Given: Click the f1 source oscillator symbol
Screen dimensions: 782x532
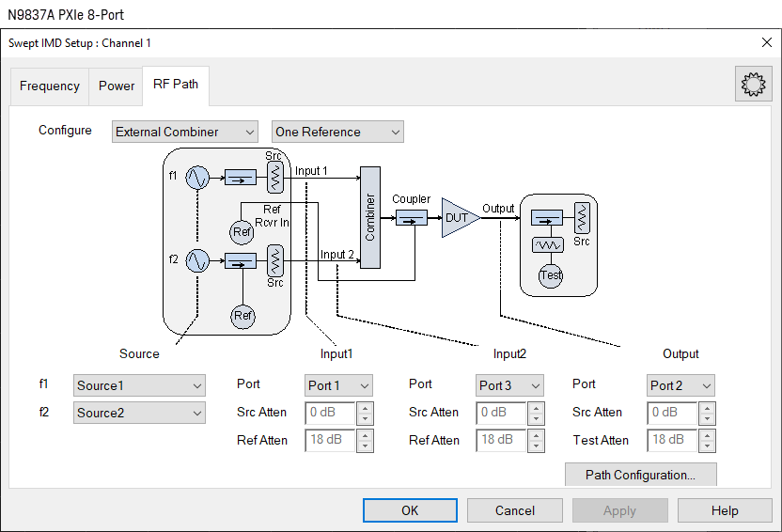Looking at the screenshot, I should click(197, 177).
